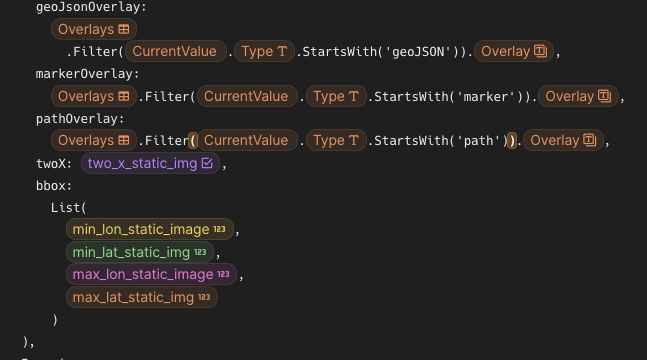Click checkbox icon on two_x_static_img pill
The height and width of the screenshot is (360, 647).
207,163
